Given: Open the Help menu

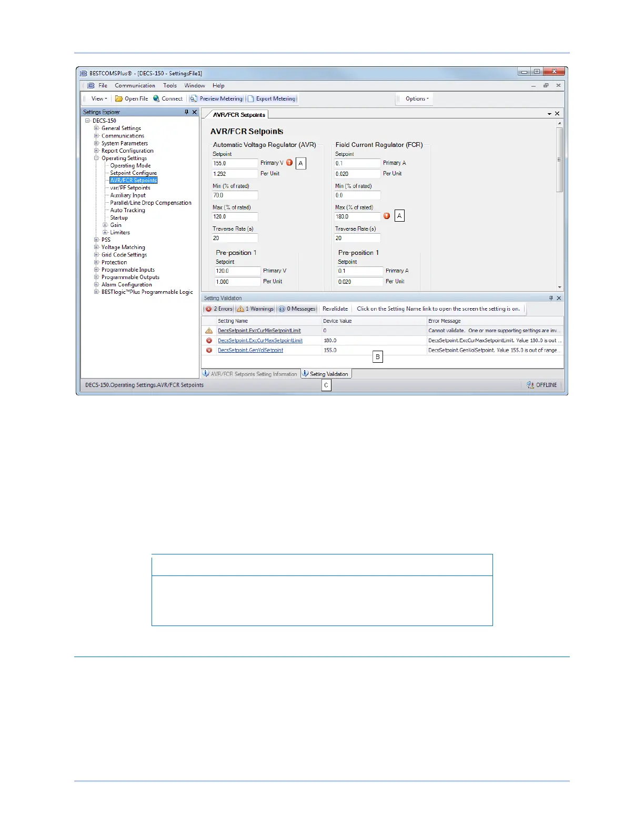Looking at the screenshot, I should [218, 85].
